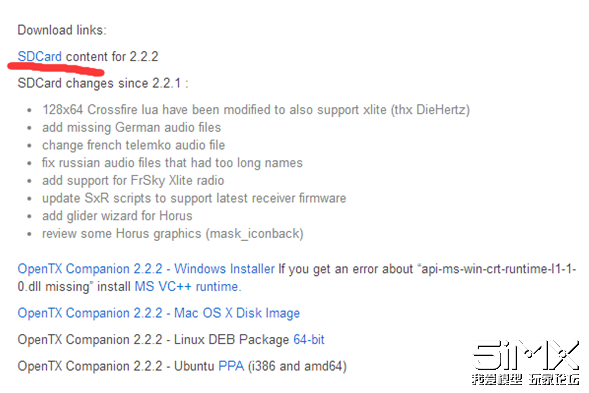Open the Mac OS X Disk Image link
This screenshot has height=393, width=589.
point(159,313)
